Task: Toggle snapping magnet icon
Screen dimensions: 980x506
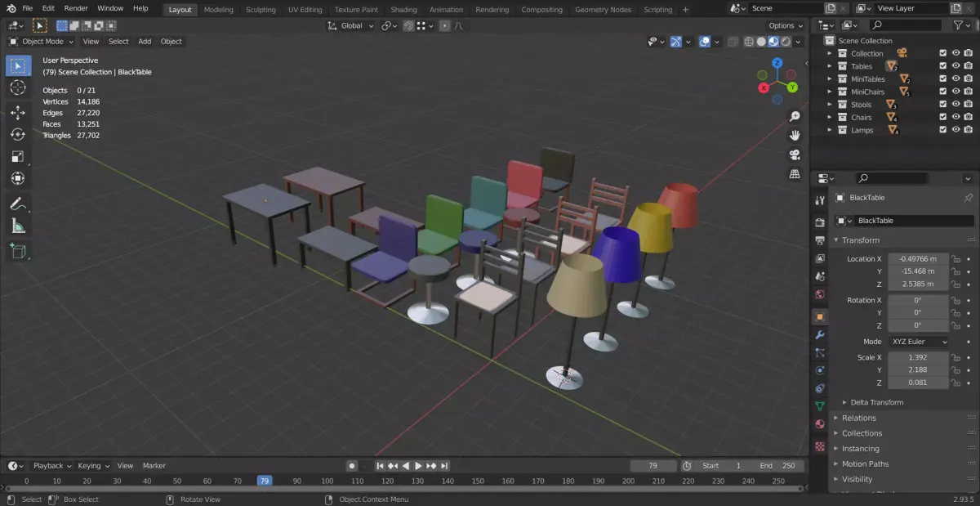Action: 408,25
